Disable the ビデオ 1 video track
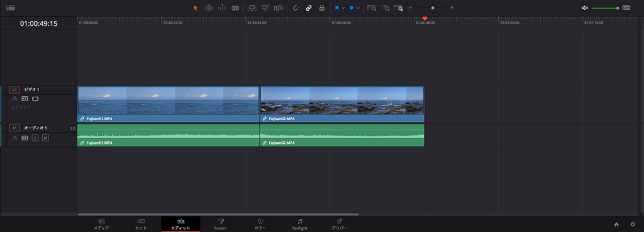The height and width of the screenshot is (232, 644). pos(35,99)
